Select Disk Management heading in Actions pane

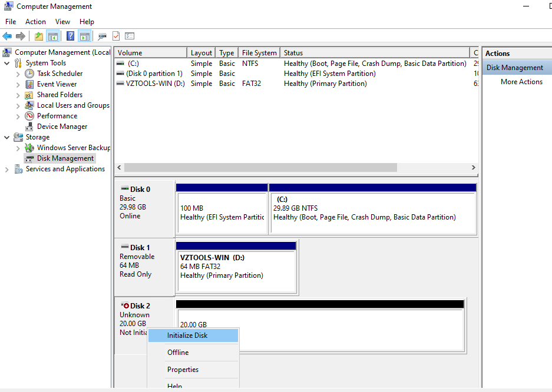tap(517, 68)
